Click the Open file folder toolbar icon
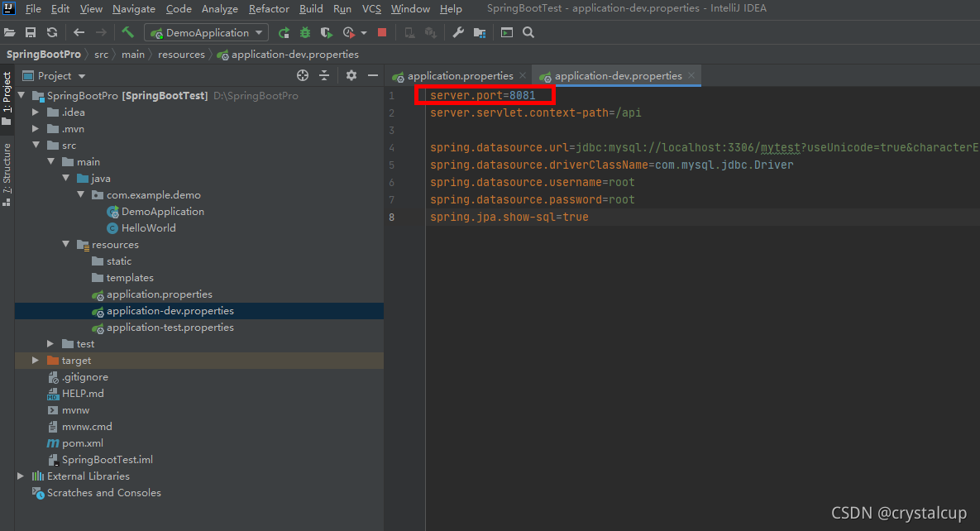Viewport: 980px width, 531px height. 9,32
